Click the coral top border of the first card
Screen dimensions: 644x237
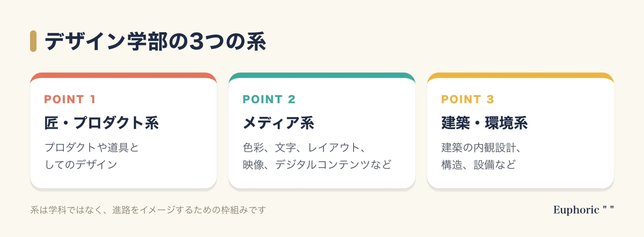coord(123,75)
